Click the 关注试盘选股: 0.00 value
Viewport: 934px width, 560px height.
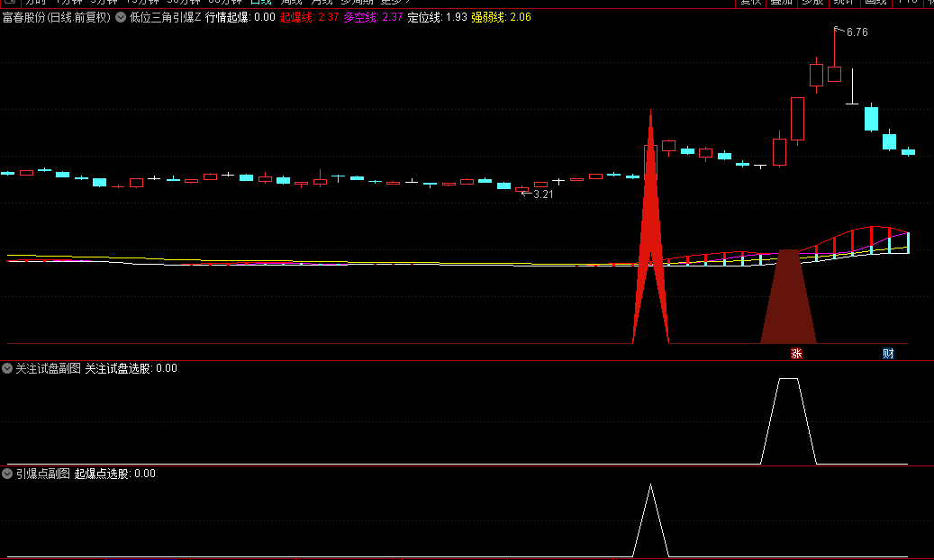coord(131,368)
